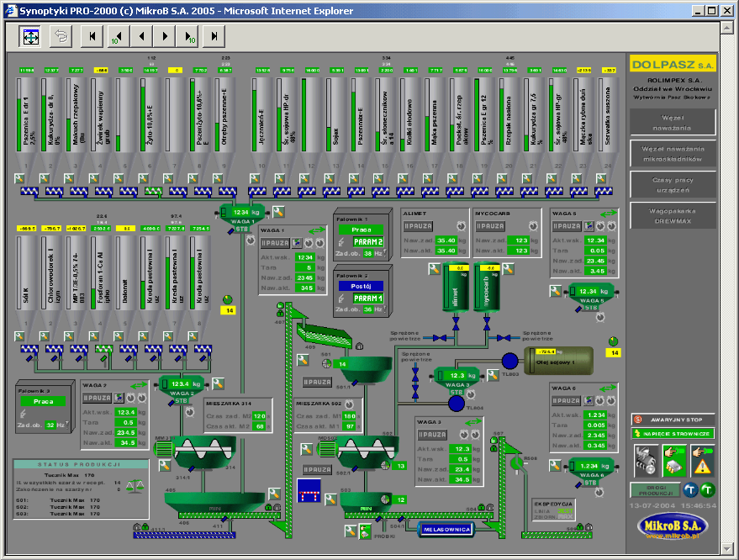Click the MikroB S.A. logo link
The width and height of the screenshot is (739, 560).
tap(673, 526)
